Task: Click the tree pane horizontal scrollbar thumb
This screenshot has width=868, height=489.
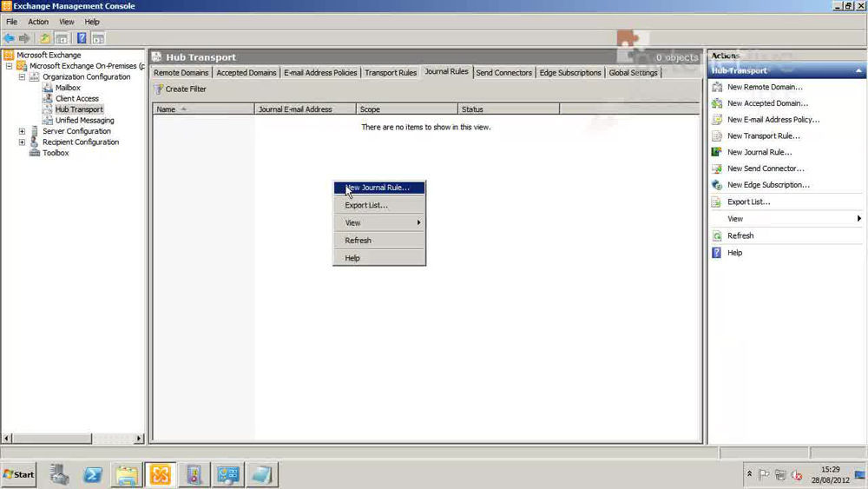Action: [52, 438]
